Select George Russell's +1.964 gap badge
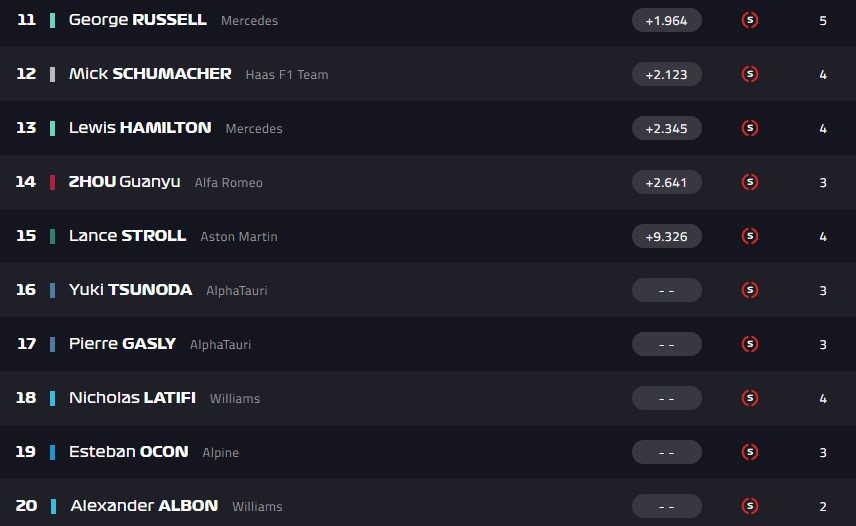This screenshot has width=856, height=526. click(667, 20)
